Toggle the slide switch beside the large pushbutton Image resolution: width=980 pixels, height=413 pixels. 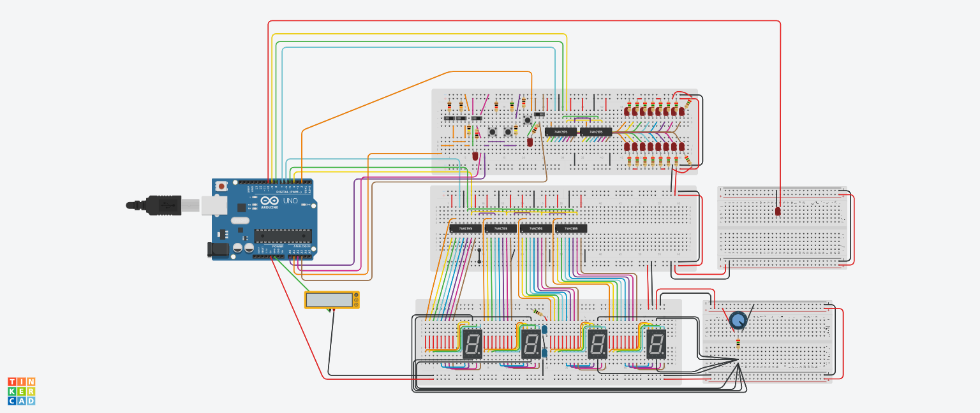point(540,114)
